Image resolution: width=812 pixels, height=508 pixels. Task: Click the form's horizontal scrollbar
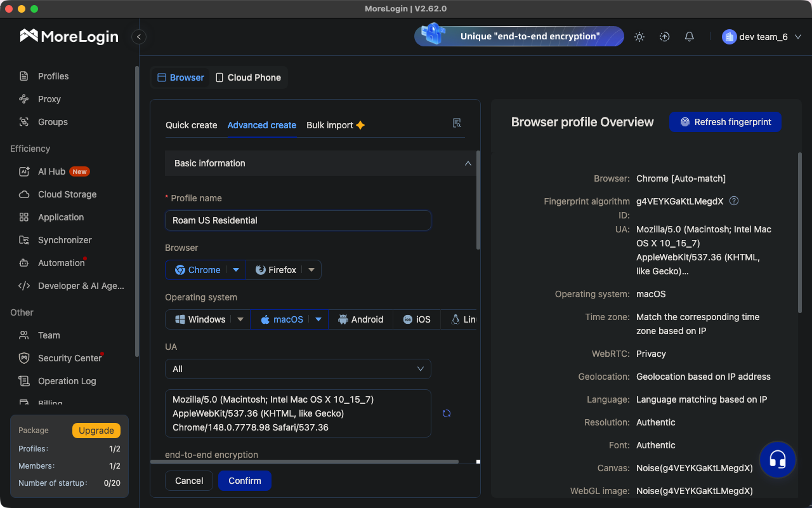click(x=304, y=462)
